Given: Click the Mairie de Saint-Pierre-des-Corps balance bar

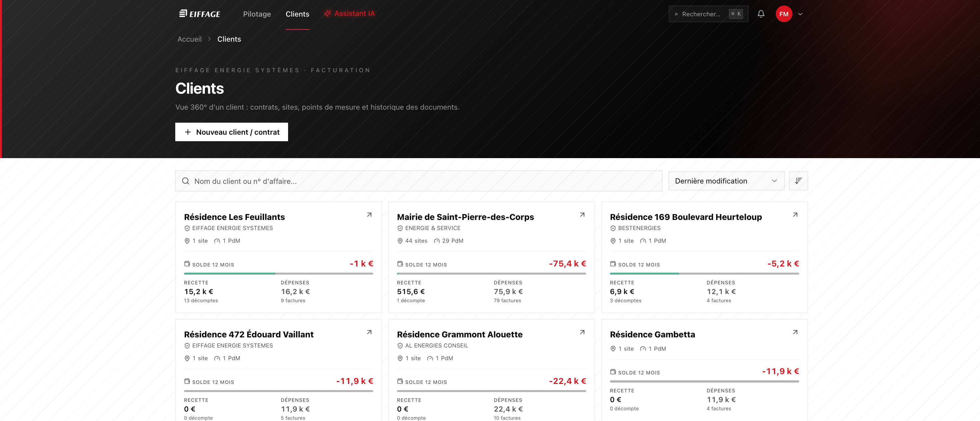Looking at the screenshot, I should click(x=492, y=274).
